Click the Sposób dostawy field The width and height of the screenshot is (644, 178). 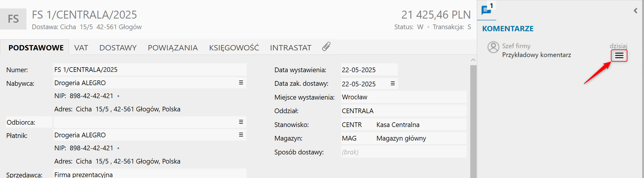(403, 152)
